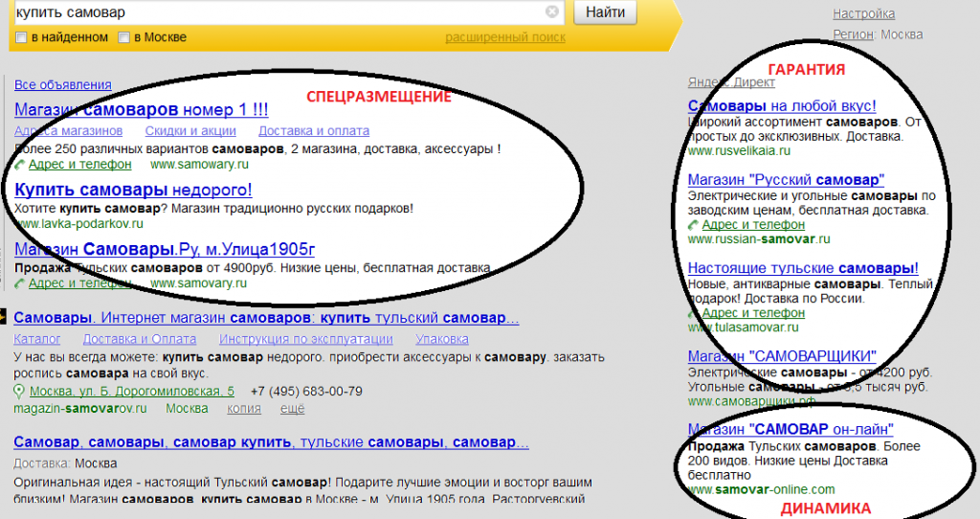Click the www.russian-samovar.ru address
Image resolution: width=980 pixels, height=519 pixels.
click(x=759, y=238)
